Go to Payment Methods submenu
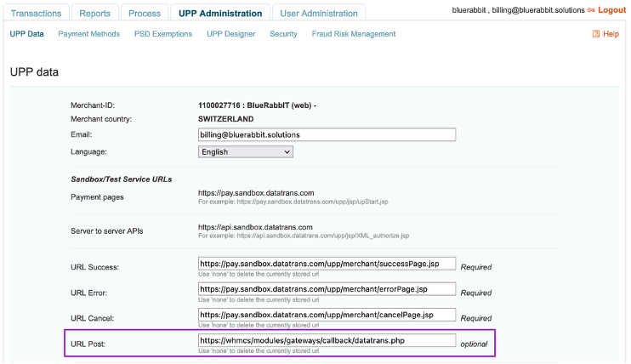The image size is (631, 364). 88,34
